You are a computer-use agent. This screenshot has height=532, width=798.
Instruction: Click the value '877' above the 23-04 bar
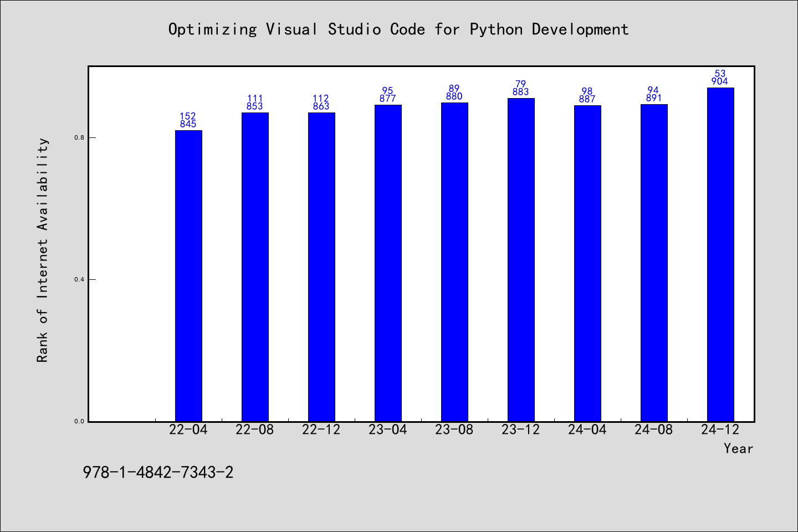coord(388,99)
